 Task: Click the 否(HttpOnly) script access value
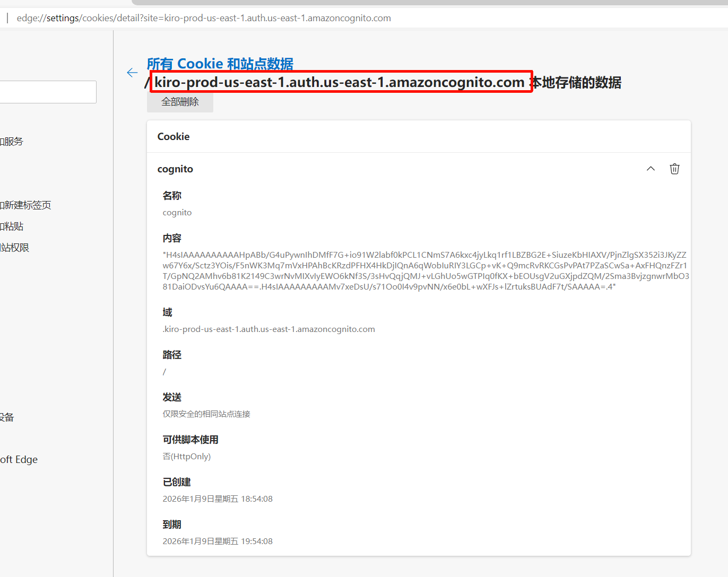tap(187, 457)
